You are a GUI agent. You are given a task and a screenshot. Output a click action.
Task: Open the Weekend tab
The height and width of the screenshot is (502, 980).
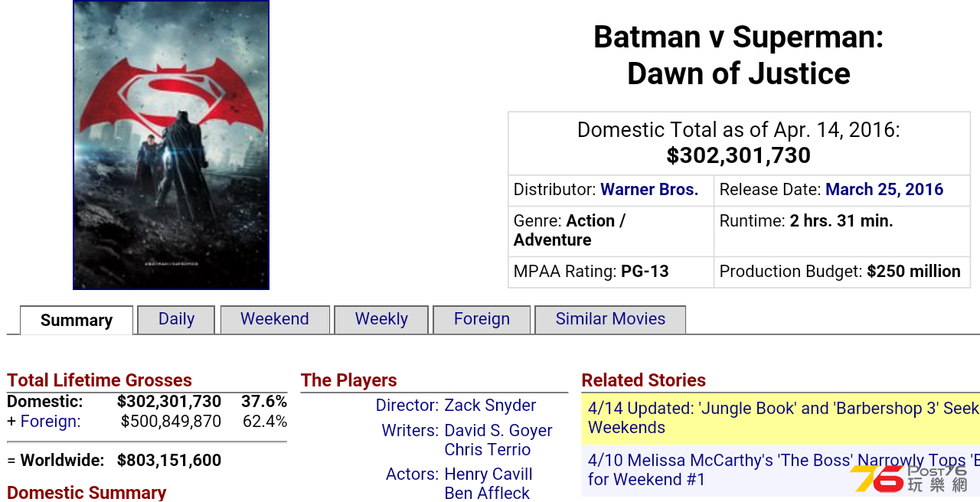(x=275, y=319)
